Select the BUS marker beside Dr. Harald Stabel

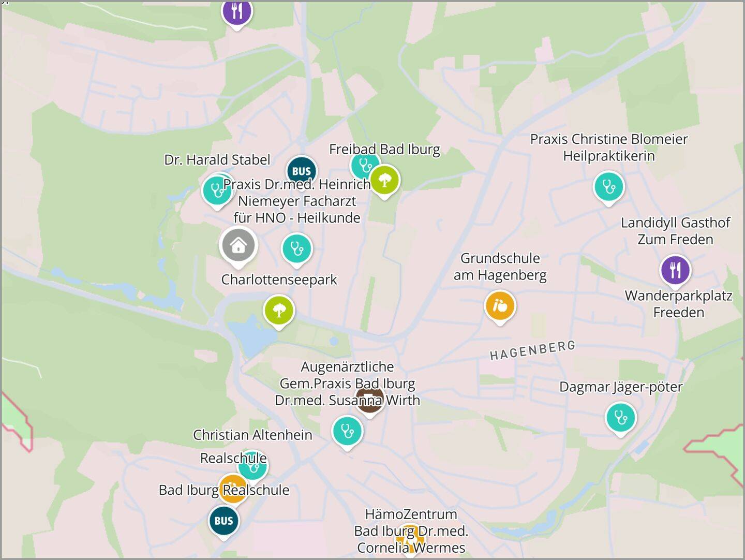tap(302, 171)
